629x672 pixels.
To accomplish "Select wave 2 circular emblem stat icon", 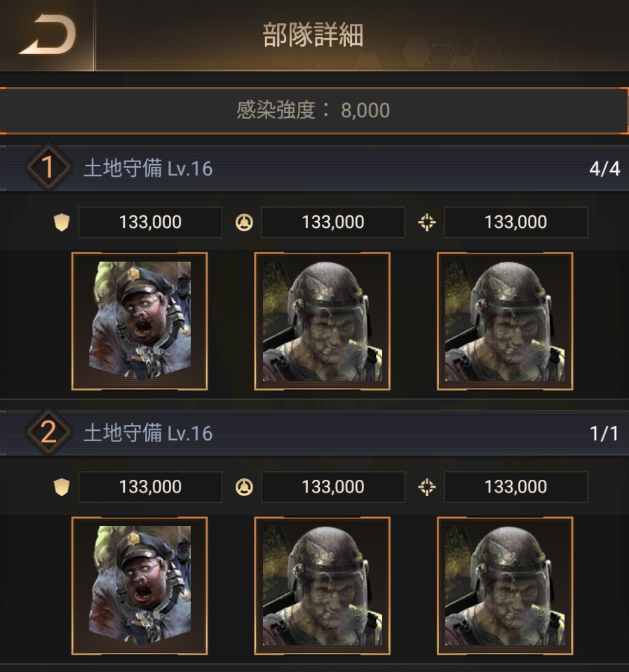I will 244,488.
